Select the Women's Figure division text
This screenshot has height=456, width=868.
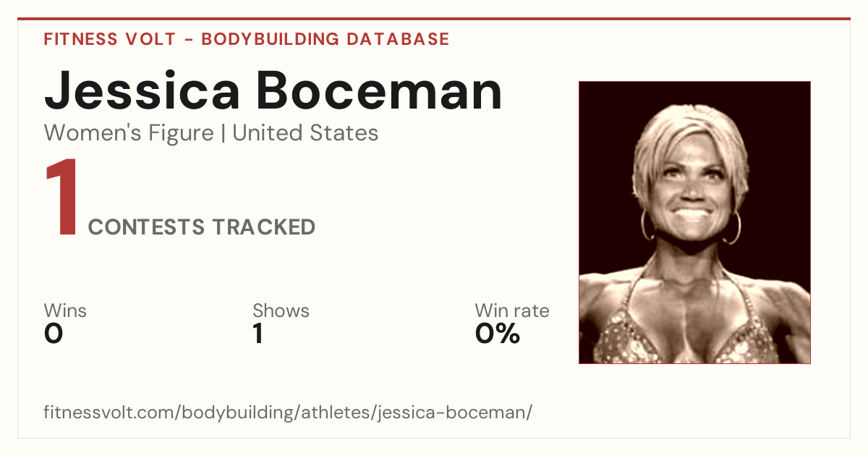click(129, 133)
